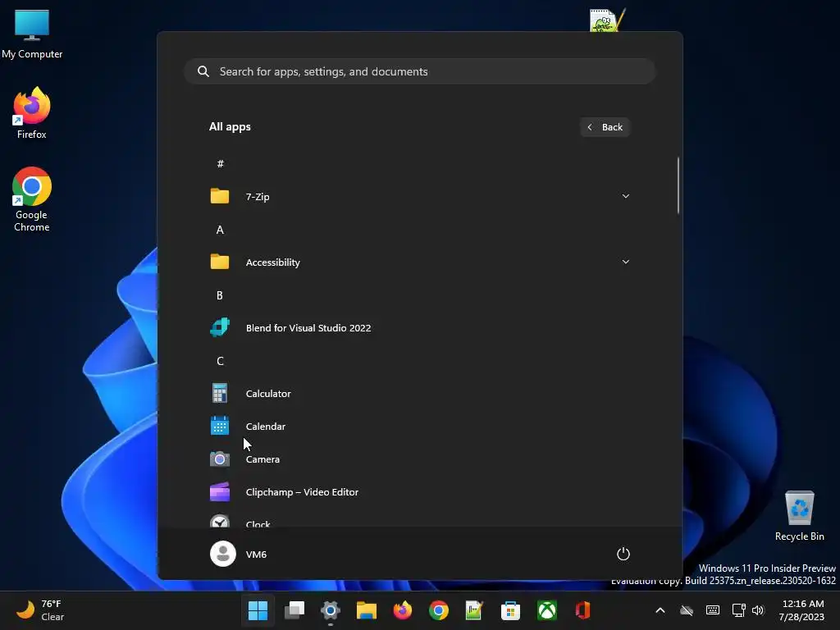
Task: Open weather widget showing 76°F Clear
Action: (x=41, y=610)
